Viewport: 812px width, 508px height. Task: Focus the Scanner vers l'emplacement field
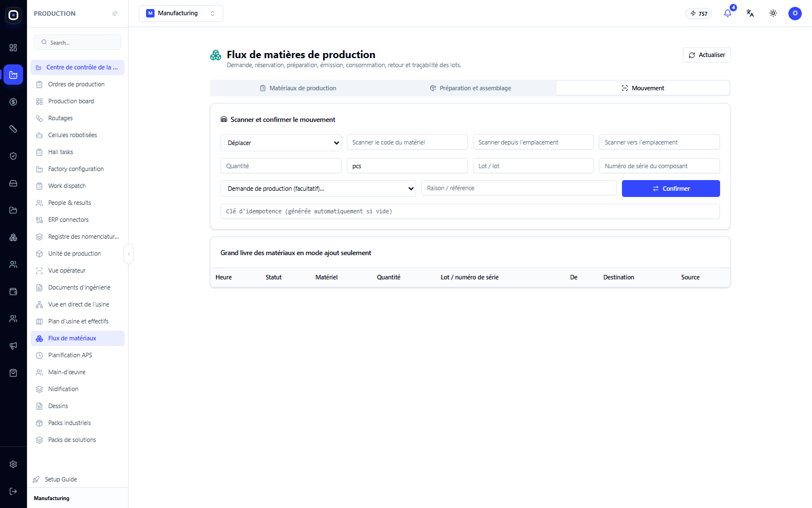click(x=659, y=142)
